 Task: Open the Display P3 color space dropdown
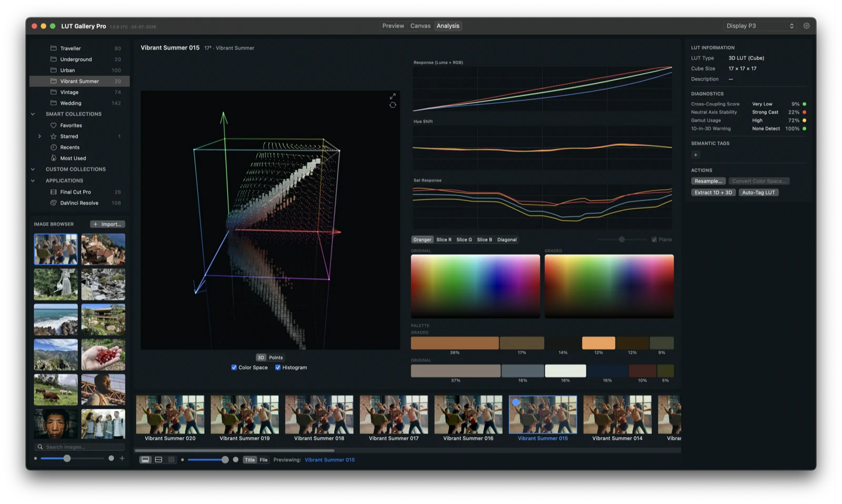click(x=759, y=26)
